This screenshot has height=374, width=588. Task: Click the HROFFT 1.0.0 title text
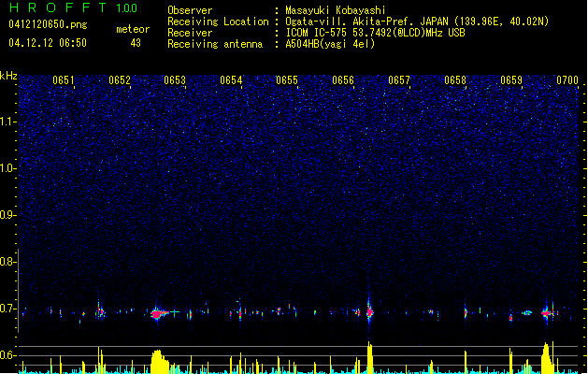coord(74,7)
